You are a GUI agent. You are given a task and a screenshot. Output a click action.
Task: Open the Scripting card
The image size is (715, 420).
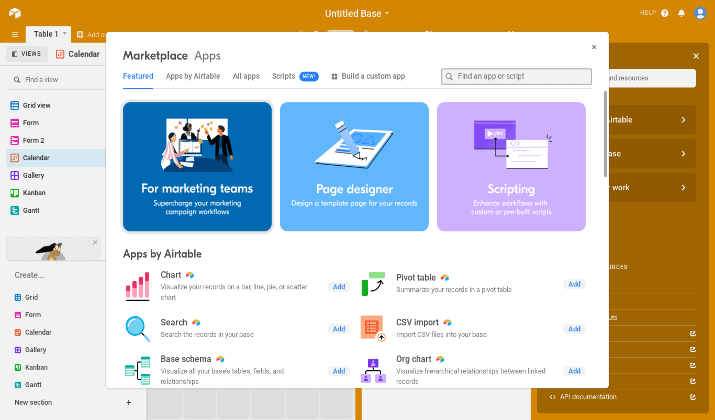coord(511,166)
